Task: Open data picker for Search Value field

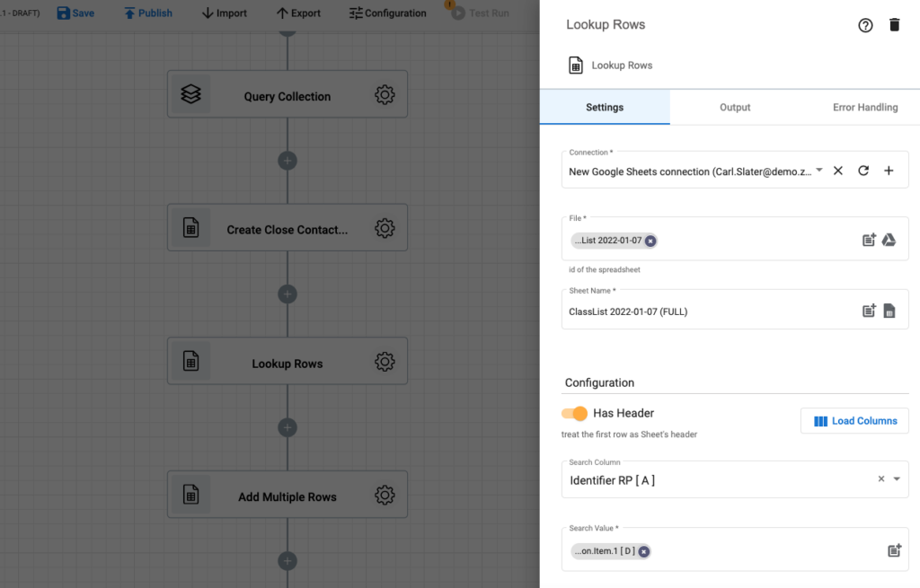Action: [x=894, y=550]
